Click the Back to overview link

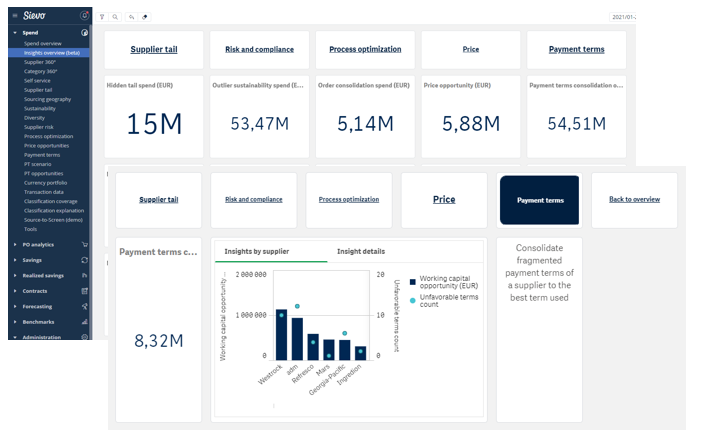tap(634, 199)
